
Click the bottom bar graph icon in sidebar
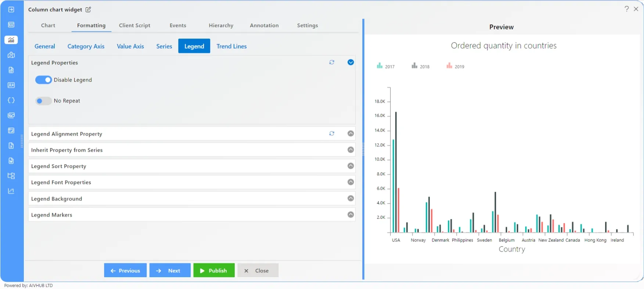(11, 191)
